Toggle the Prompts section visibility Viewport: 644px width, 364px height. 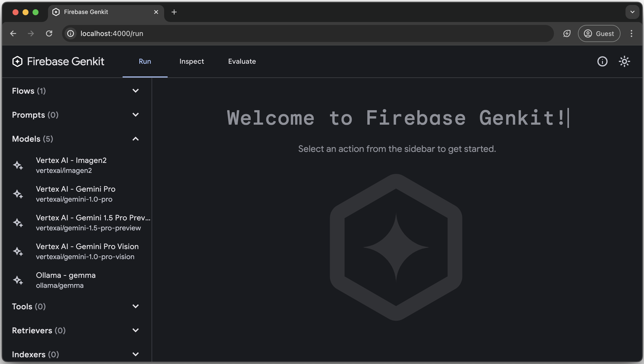point(135,115)
